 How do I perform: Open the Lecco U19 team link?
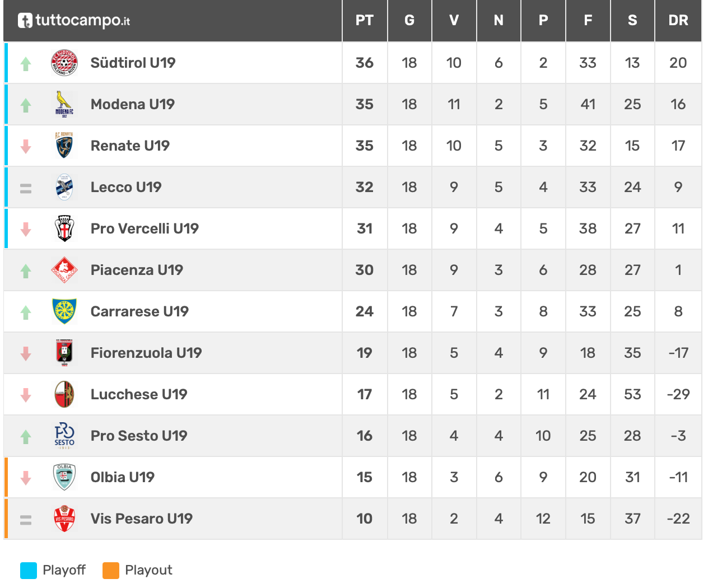(126, 187)
